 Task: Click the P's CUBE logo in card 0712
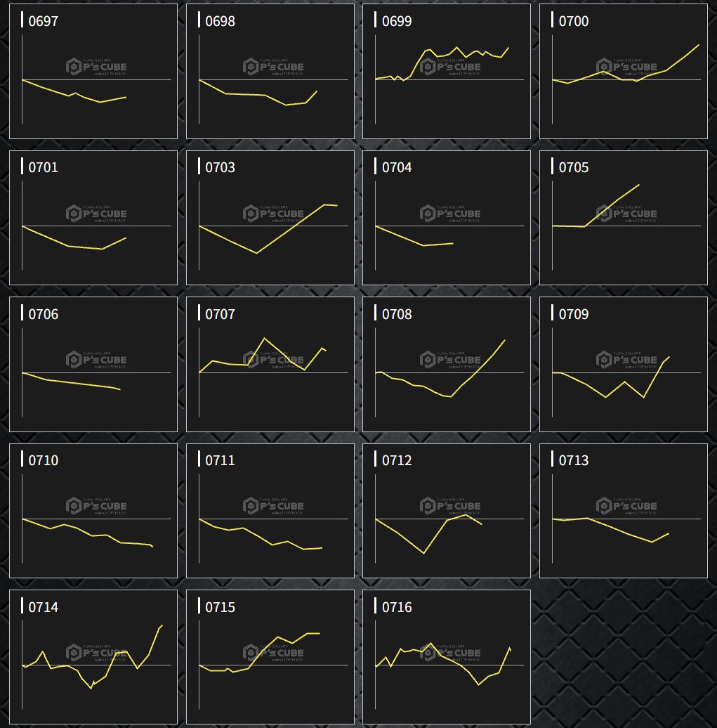coord(450,506)
